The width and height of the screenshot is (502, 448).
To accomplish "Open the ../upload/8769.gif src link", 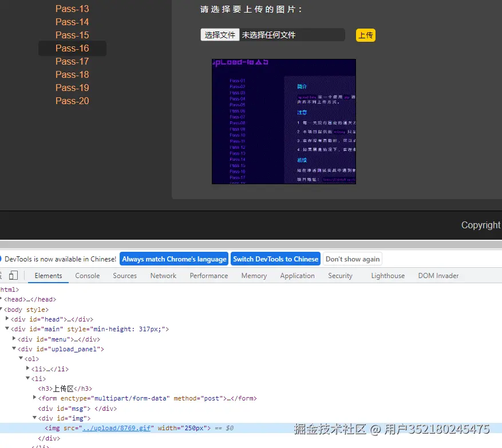I will tap(117, 428).
